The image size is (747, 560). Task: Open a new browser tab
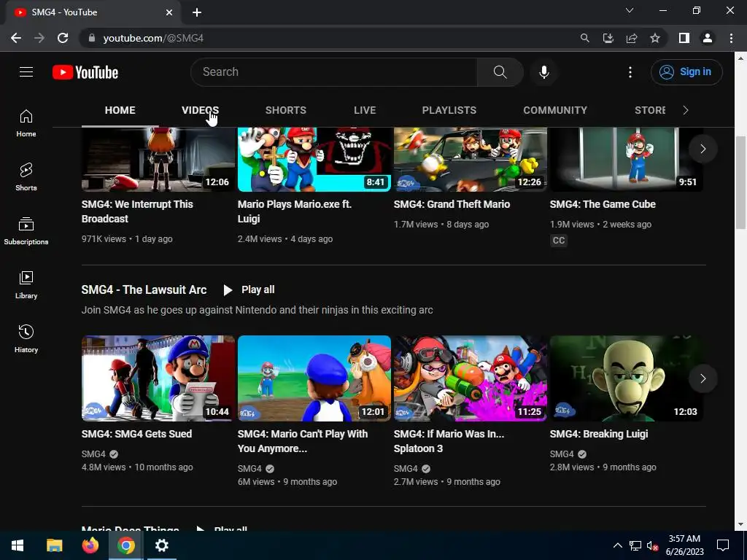(x=197, y=13)
